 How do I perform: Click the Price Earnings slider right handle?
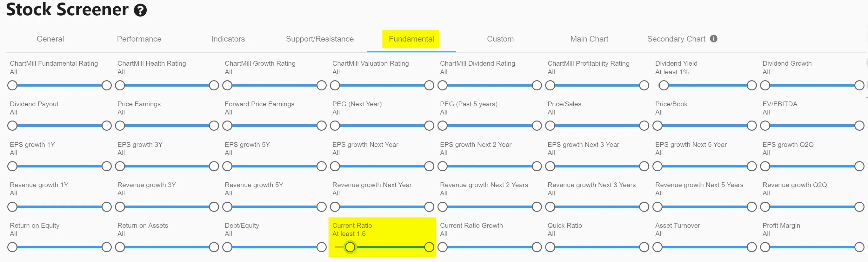pyautogui.click(x=214, y=126)
